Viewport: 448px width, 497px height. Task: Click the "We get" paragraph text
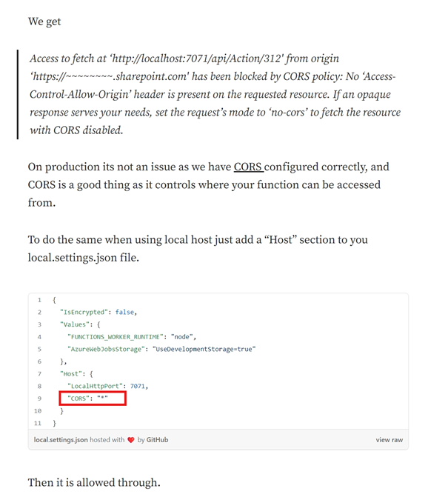click(x=44, y=21)
